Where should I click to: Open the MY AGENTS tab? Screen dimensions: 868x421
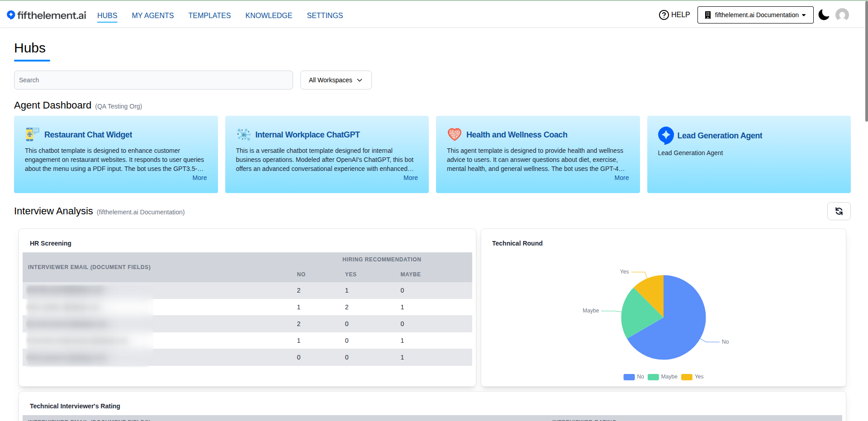coord(153,15)
